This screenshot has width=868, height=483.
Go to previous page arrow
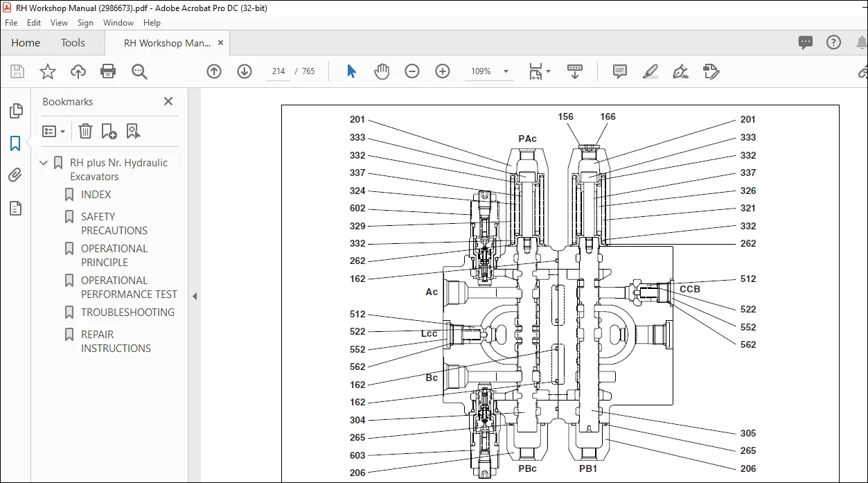214,71
